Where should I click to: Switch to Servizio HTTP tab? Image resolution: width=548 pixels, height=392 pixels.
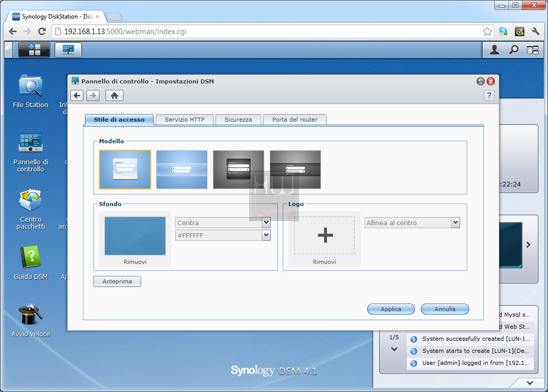[184, 120]
